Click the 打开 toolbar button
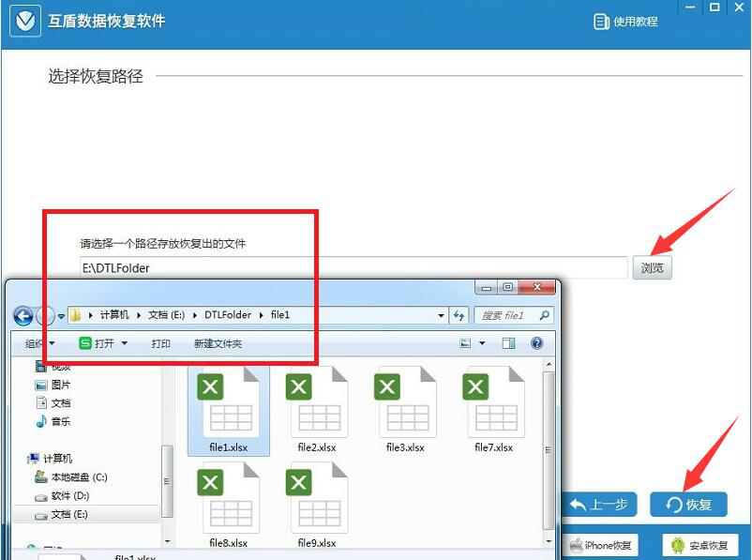This screenshot has width=752, height=560. (x=97, y=343)
